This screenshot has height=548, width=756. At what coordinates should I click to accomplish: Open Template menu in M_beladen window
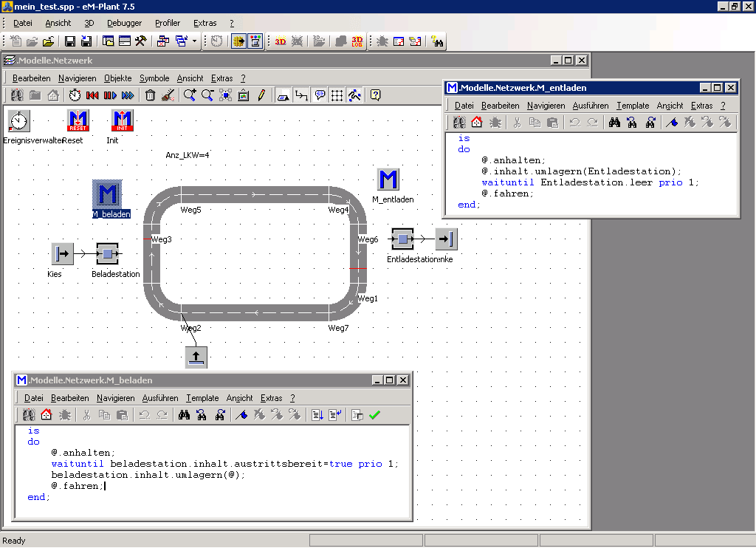(202, 398)
